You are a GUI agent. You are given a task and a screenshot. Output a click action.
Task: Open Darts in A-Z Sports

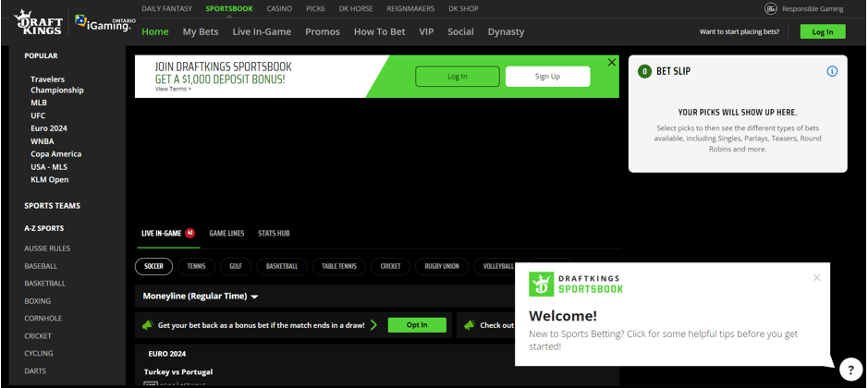point(35,370)
